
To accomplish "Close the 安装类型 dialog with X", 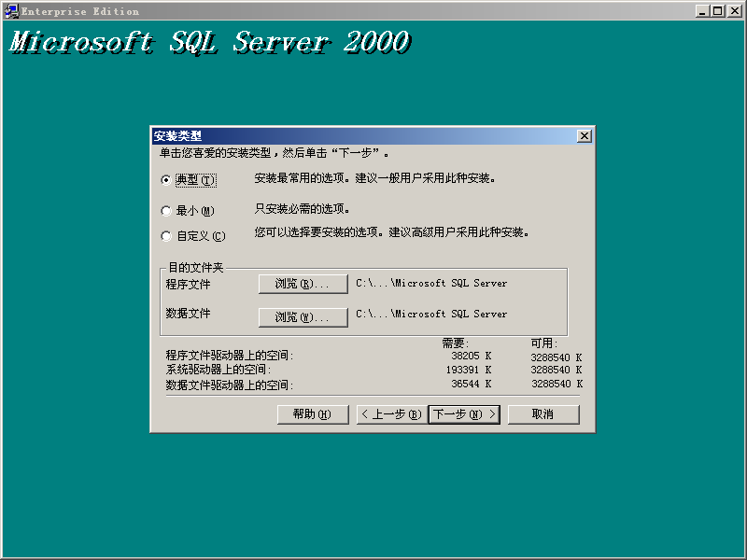I will point(585,136).
